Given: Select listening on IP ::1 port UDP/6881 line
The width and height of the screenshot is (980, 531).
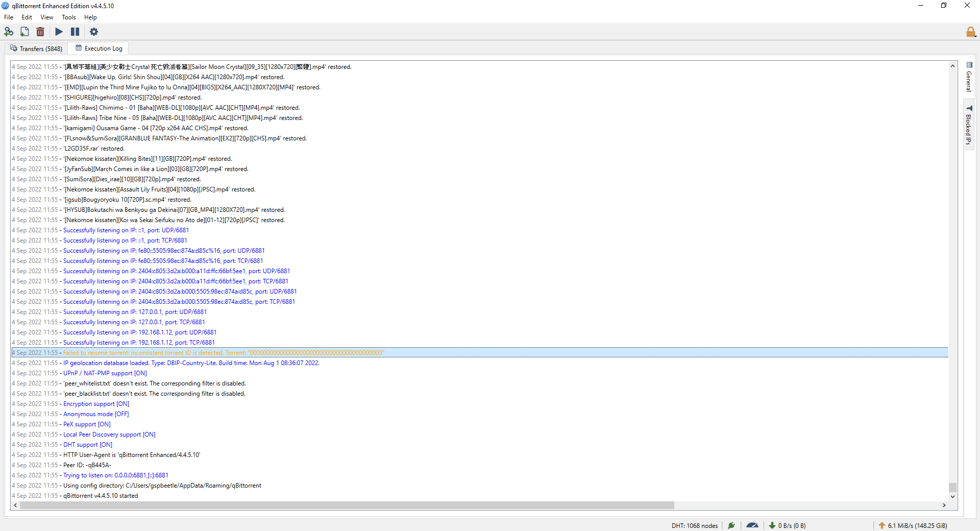Looking at the screenshot, I should point(479,230).
